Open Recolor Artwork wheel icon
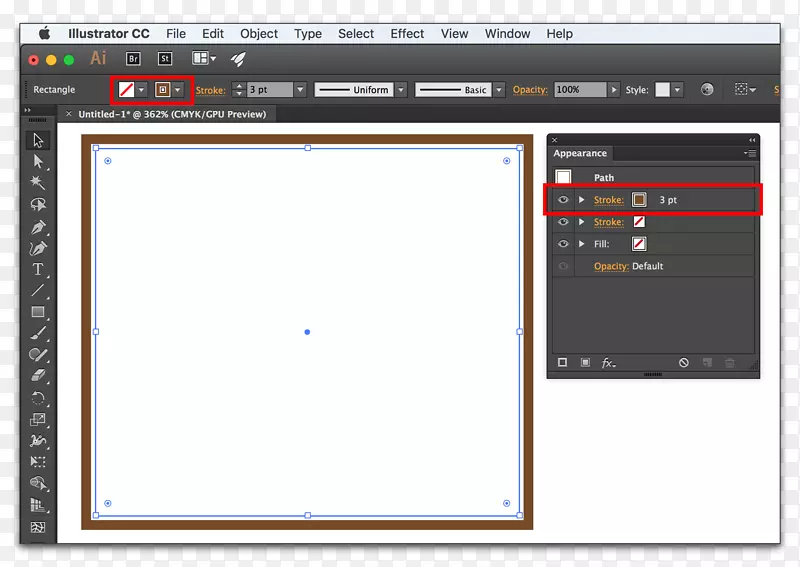800x567 pixels. point(707,89)
